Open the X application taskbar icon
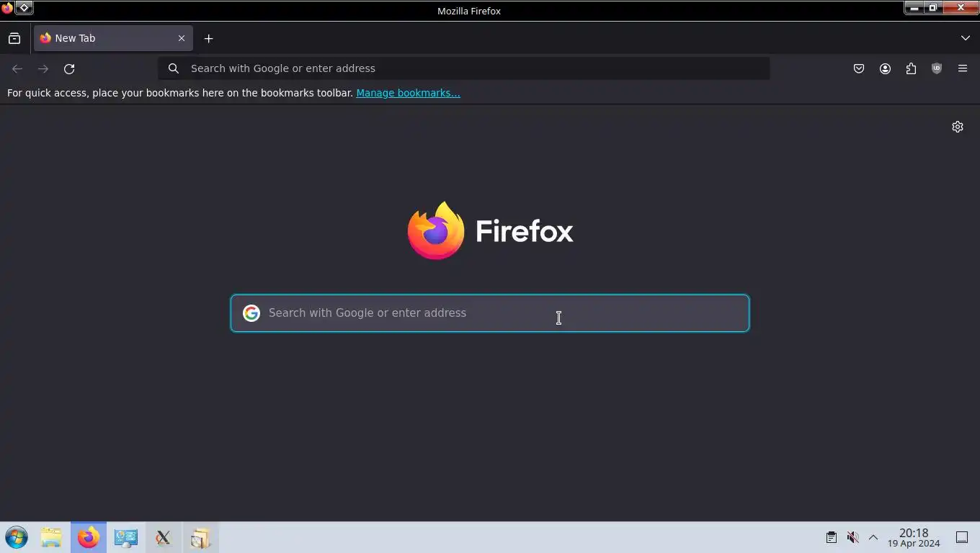This screenshot has height=553, width=980. 163,538
